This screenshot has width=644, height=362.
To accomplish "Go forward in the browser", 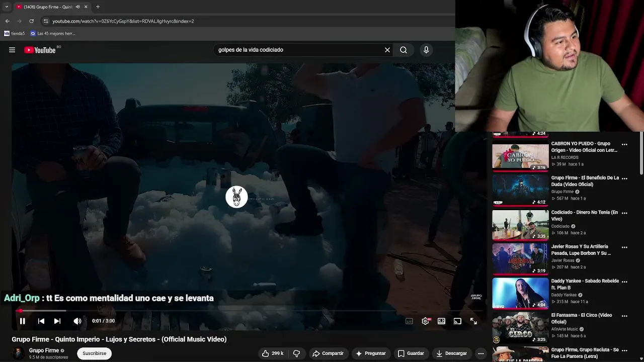I will coord(19,21).
